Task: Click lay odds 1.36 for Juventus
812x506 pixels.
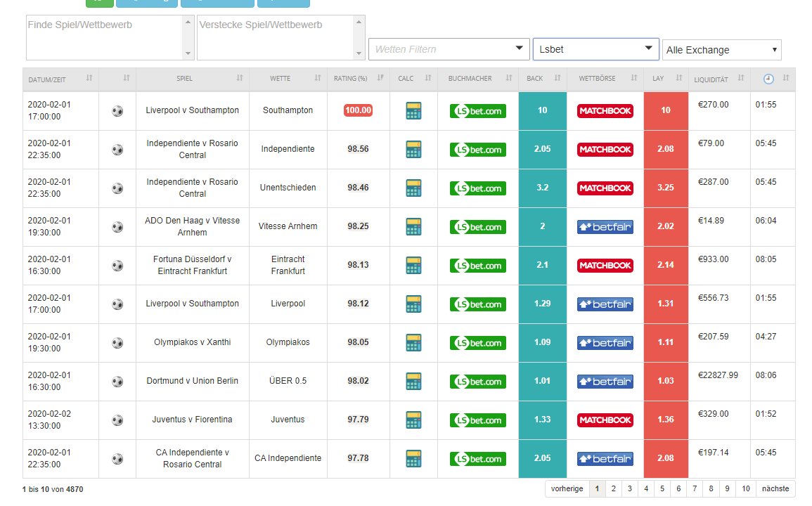Action: 666,420
